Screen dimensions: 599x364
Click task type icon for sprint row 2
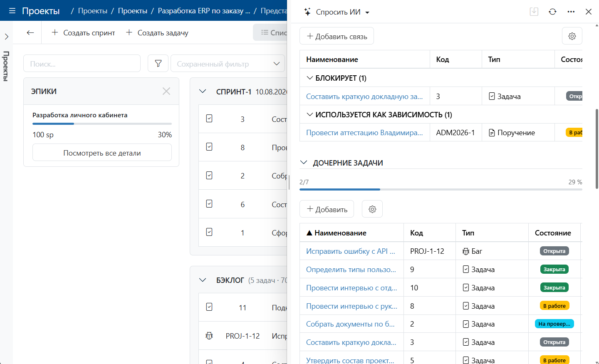[x=209, y=176]
